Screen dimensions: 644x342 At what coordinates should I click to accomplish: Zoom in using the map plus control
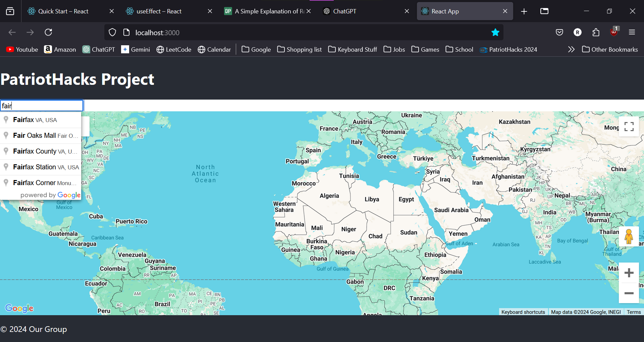pos(629,272)
